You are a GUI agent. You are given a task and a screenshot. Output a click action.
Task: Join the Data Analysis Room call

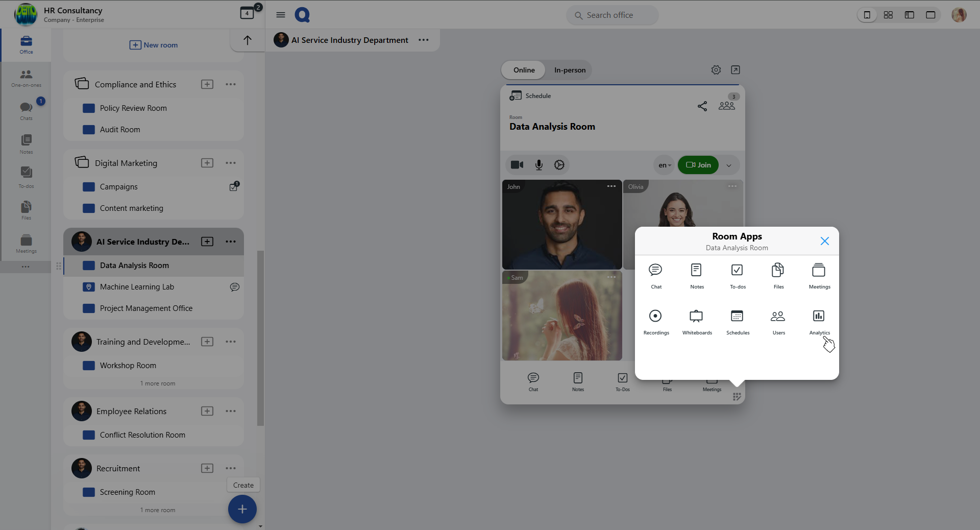coord(698,165)
